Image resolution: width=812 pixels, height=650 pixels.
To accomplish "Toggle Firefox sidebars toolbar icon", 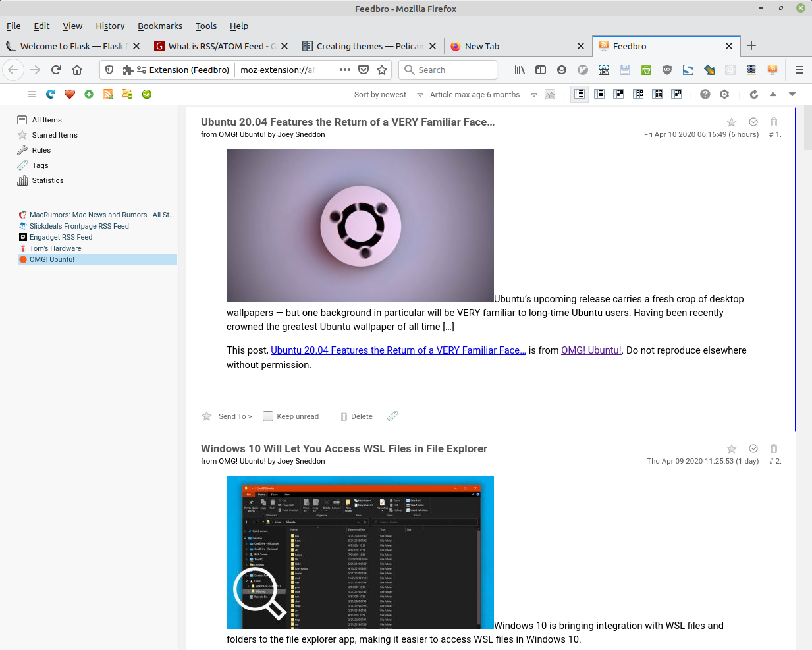I will (x=541, y=70).
